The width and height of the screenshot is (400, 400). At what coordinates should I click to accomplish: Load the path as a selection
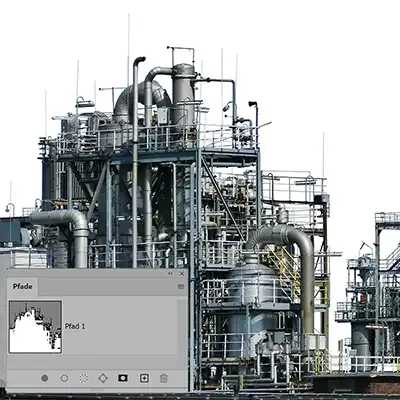(x=84, y=378)
